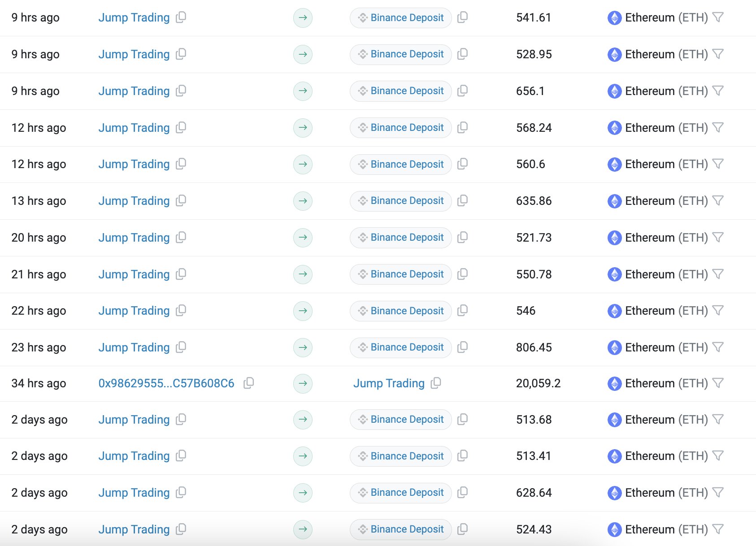This screenshot has height=546, width=756.
Task: Click the green arrow in the 568.24 row
Action: coord(303,128)
